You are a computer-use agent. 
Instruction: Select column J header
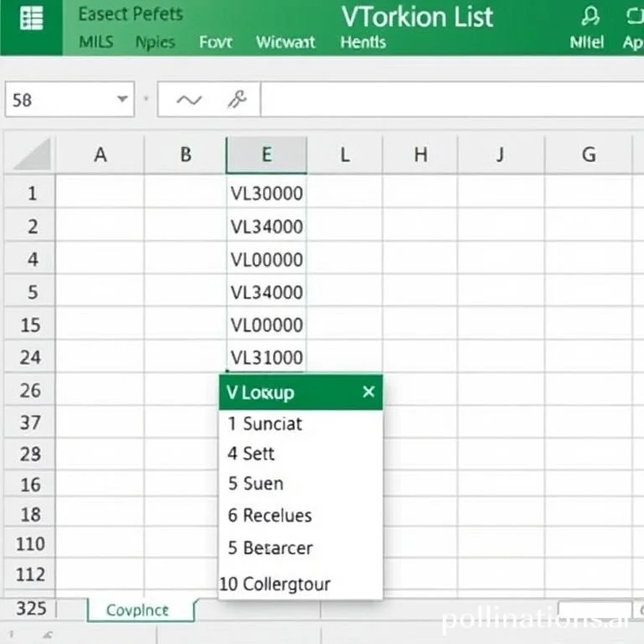501,155
